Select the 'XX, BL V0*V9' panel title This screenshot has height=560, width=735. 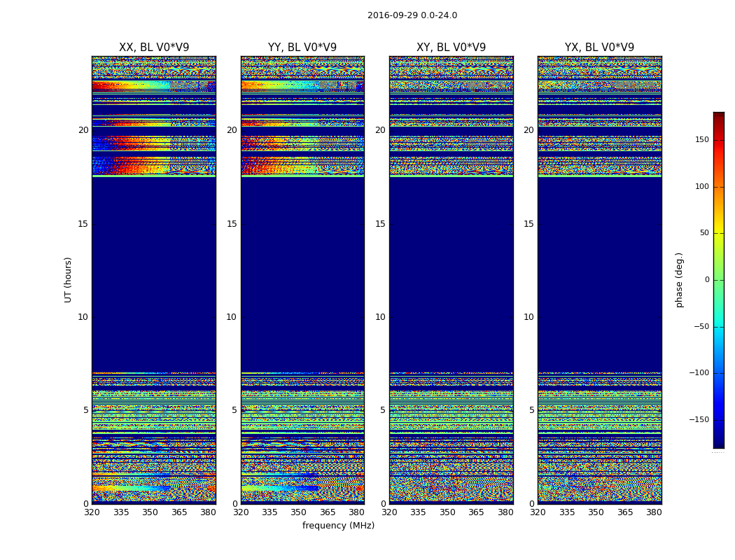pyautogui.click(x=154, y=48)
